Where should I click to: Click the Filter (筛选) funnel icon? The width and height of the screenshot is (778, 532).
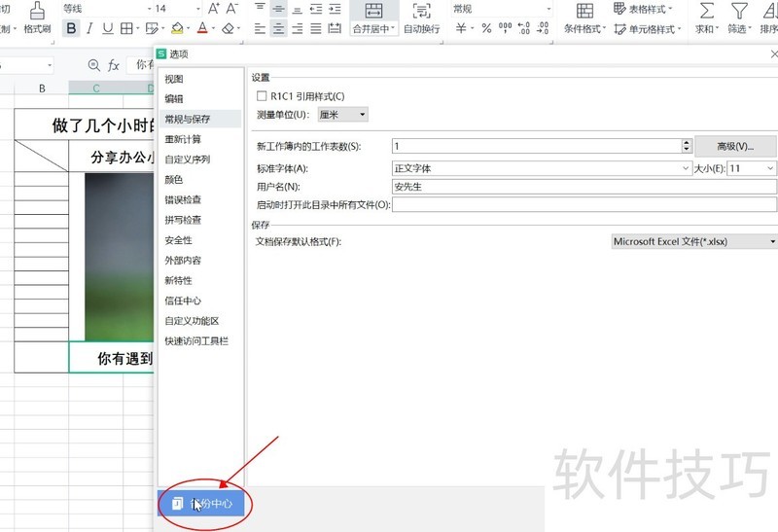[739, 11]
